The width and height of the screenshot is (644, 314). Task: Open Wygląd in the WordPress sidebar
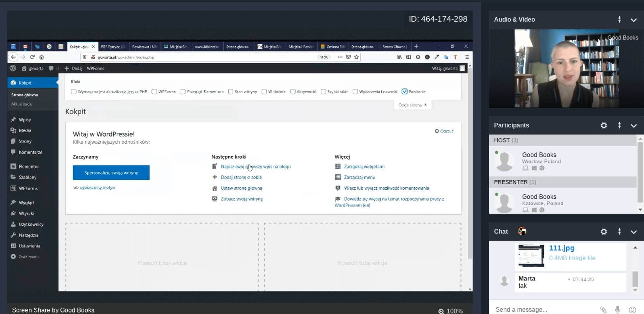pyautogui.click(x=26, y=202)
